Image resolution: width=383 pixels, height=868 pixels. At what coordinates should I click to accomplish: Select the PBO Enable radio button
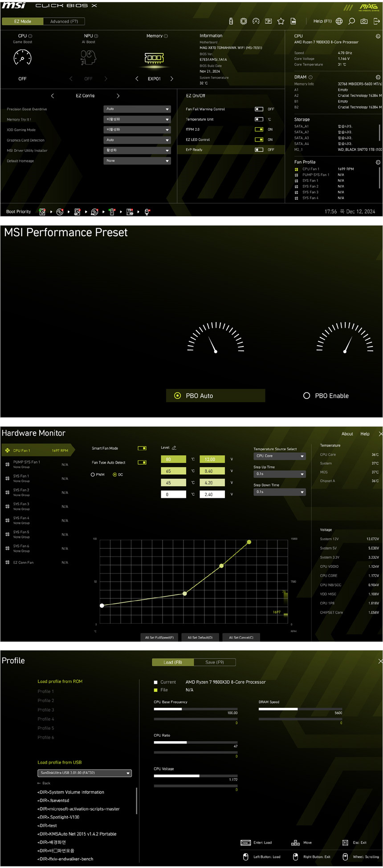coord(306,396)
